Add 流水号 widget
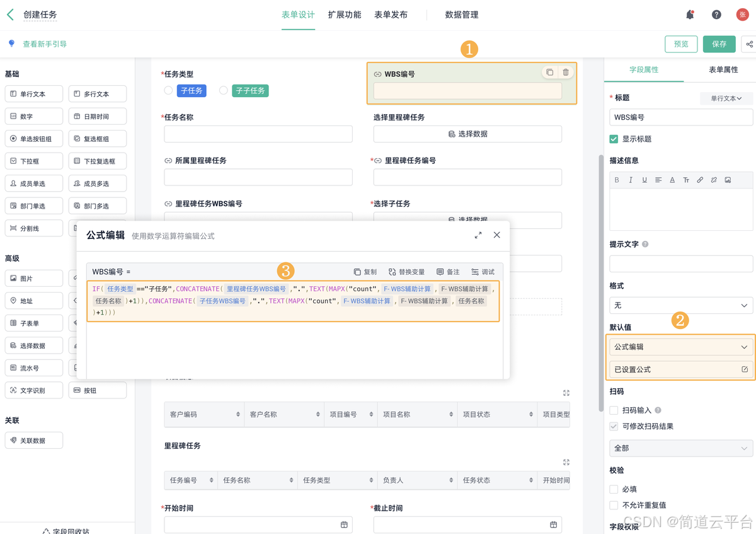 (x=34, y=368)
